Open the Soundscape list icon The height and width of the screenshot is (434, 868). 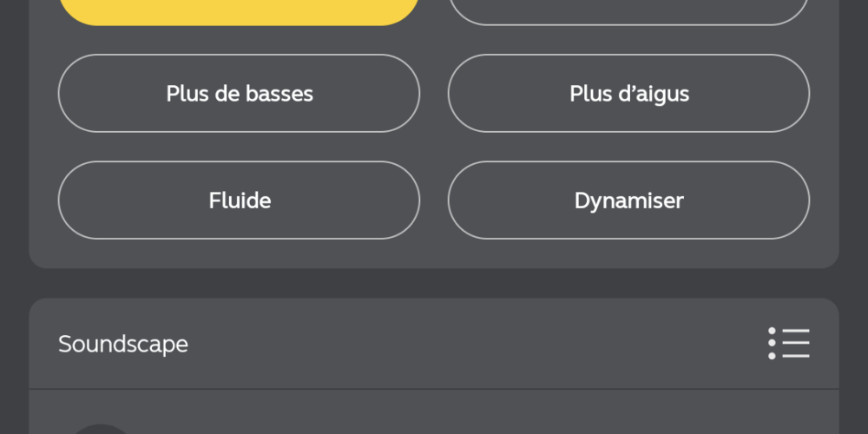[x=789, y=343]
